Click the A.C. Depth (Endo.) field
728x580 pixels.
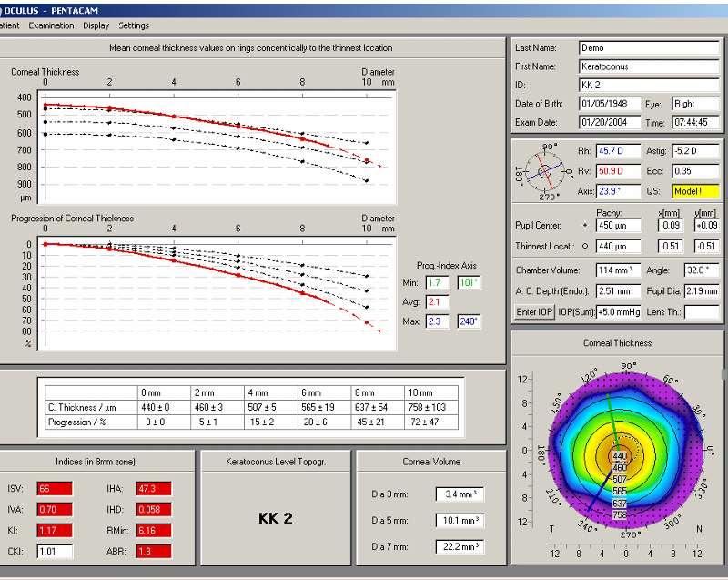coord(619,291)
